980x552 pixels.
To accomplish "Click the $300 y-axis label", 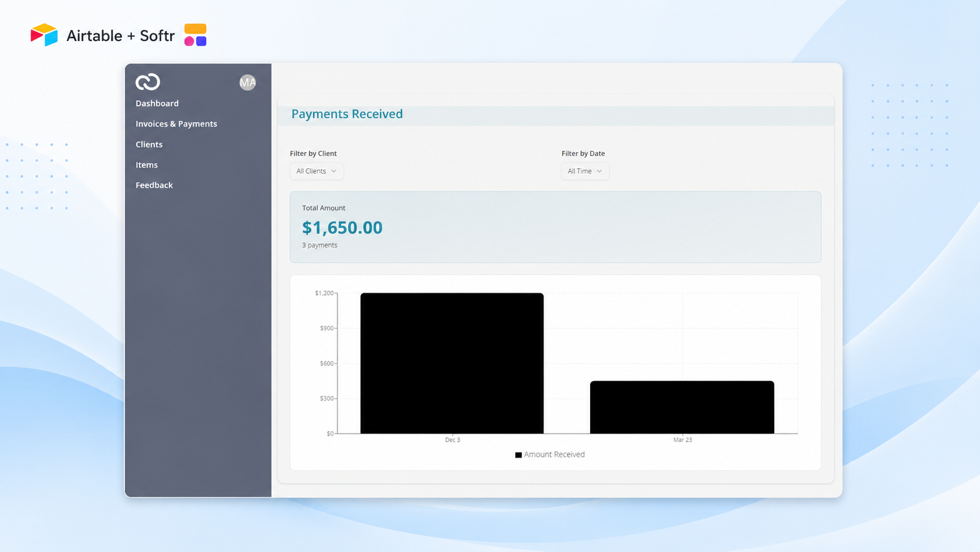I will (326, 399).
